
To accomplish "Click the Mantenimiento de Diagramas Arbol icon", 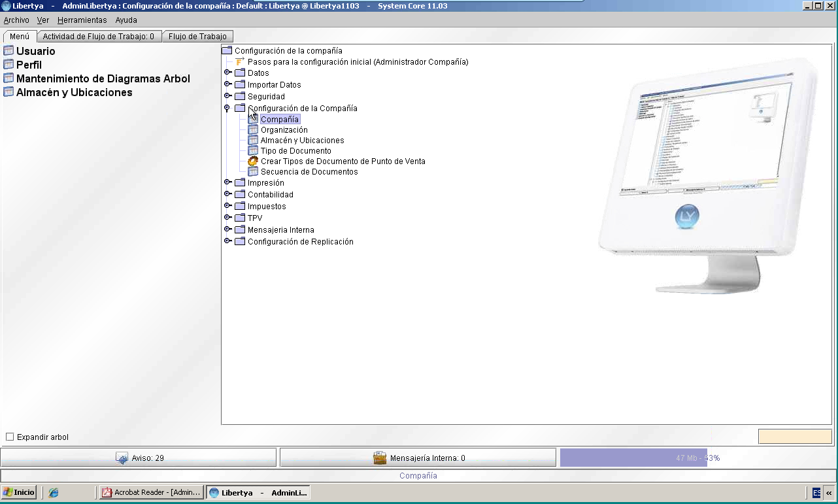I will pyautogui.click(x=8, y=78).
